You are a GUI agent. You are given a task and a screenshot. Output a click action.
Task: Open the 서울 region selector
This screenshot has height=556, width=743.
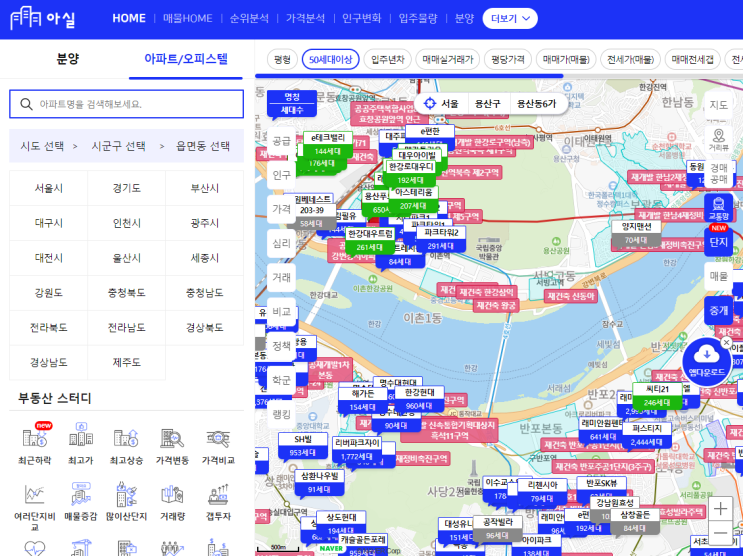coord(449,103)
